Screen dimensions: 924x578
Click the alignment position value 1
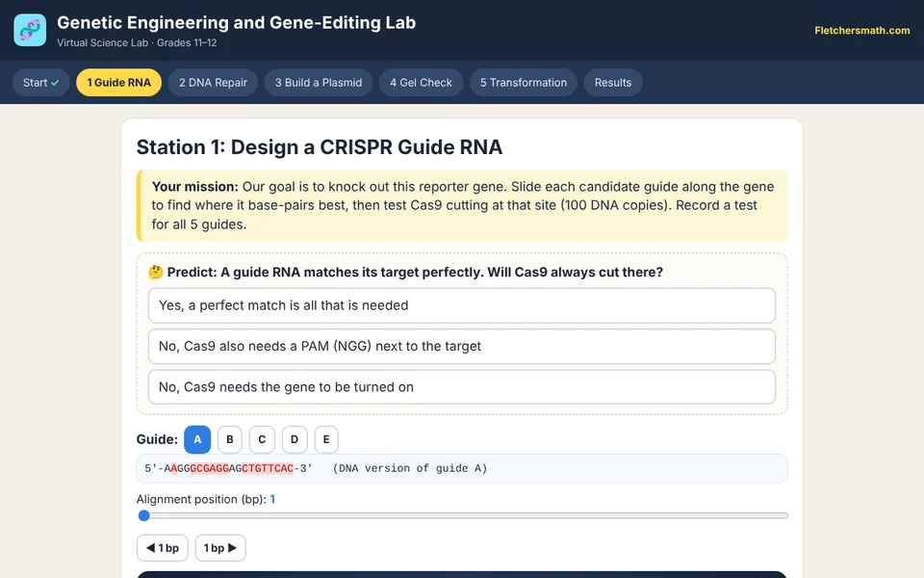(272, 499)
